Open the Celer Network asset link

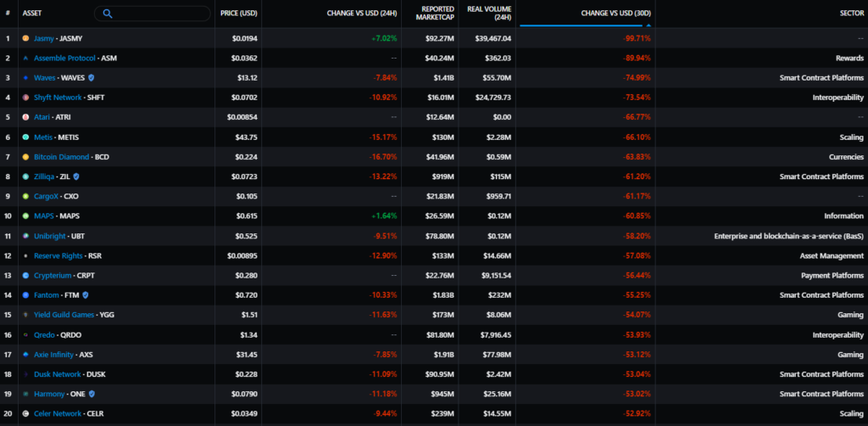(58, 413)
